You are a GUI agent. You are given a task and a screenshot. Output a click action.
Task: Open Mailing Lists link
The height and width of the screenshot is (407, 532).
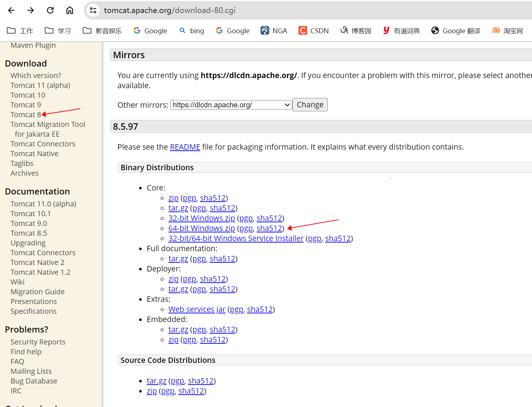[31, 371]
